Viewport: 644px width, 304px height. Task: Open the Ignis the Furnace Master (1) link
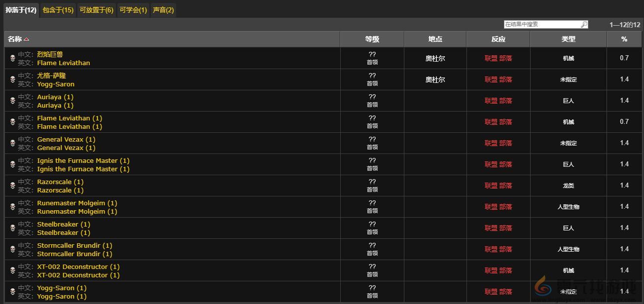pos(83,160)
